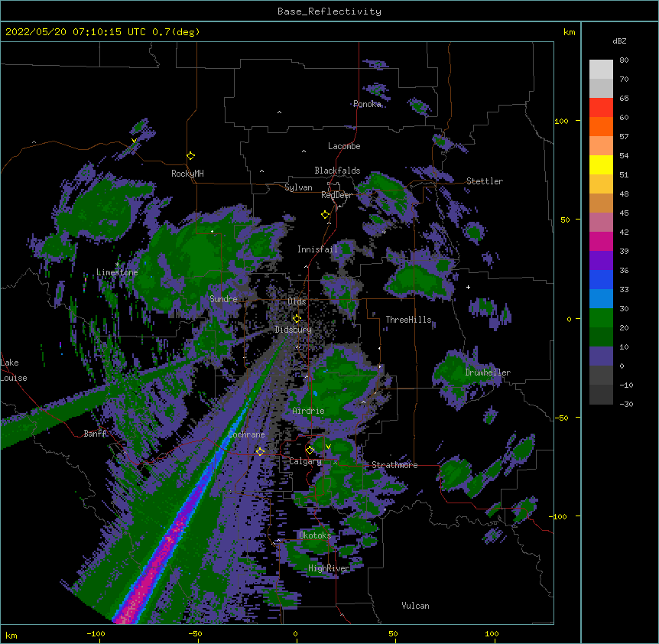Select the white swatch at legend top

click(x=601, y=70)
